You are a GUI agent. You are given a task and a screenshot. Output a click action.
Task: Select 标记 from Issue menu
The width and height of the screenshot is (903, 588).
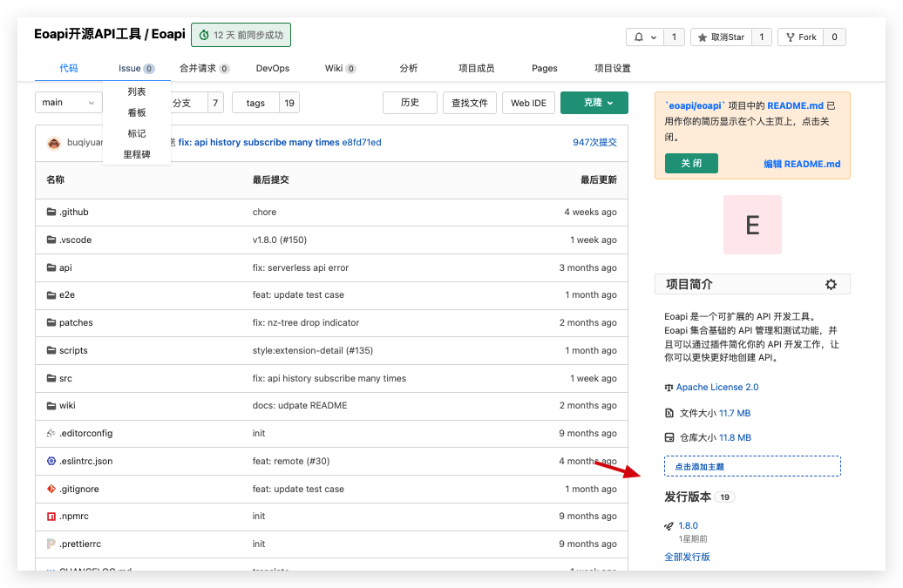pyautogui.click(x=137, y=133)
